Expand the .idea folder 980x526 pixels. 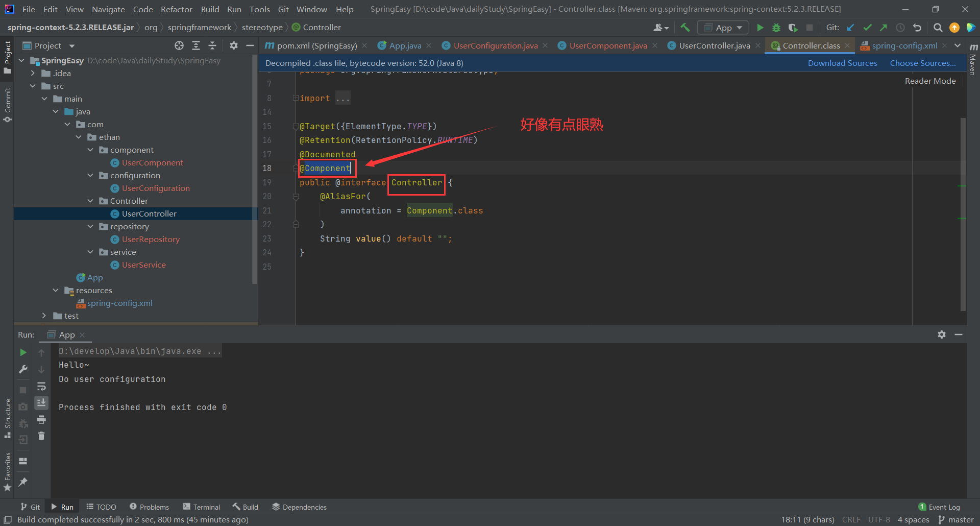(x=33, y=73)
